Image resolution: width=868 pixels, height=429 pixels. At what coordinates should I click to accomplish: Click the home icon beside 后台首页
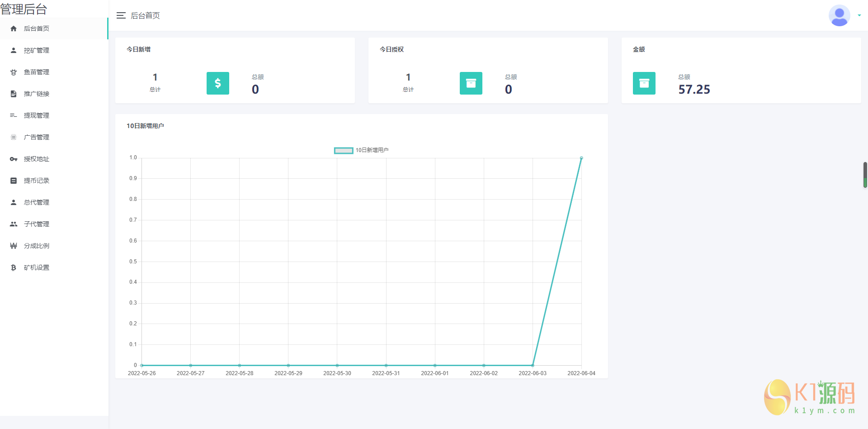(14, 29)
